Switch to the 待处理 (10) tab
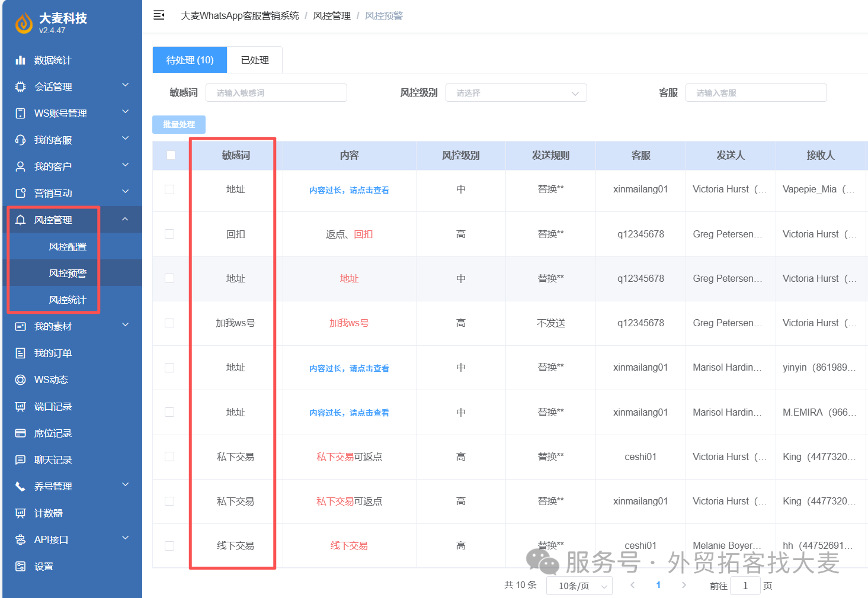Viewport: 868px width, 598px height. click(190, 60)
